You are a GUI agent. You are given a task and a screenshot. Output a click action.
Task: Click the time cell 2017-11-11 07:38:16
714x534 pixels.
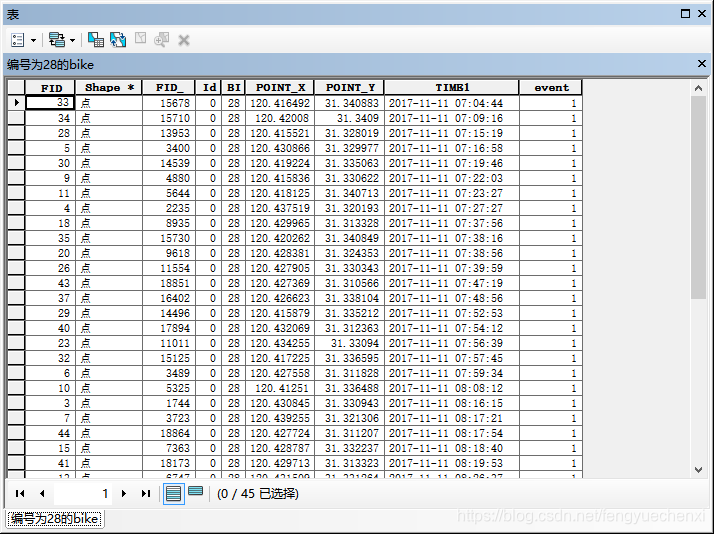click(452, 238)
